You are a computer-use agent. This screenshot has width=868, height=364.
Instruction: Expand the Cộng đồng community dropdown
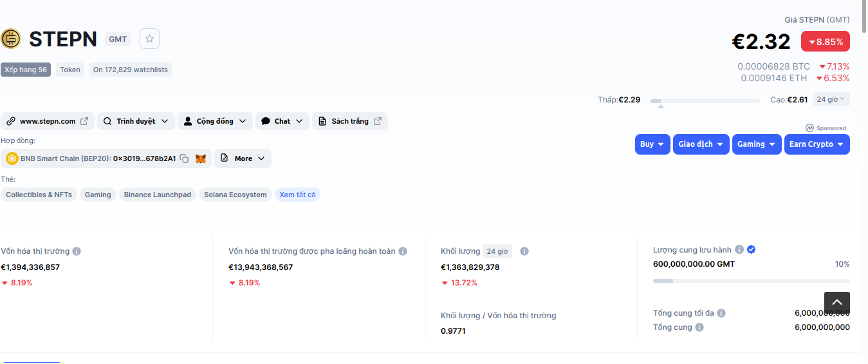click(x=215, y=121)
